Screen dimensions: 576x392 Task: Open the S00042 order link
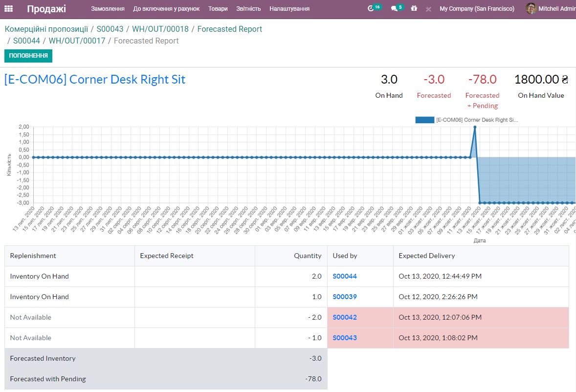(345, 317)
